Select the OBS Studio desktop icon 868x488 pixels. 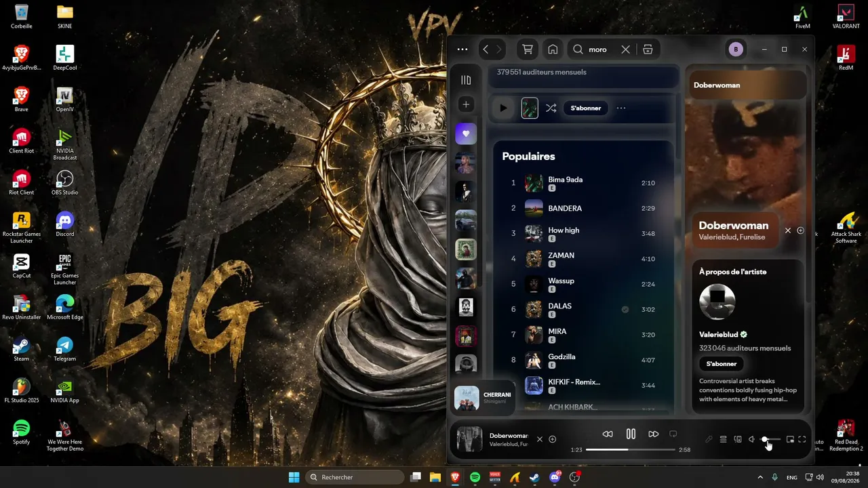click(x=64, y=182)
